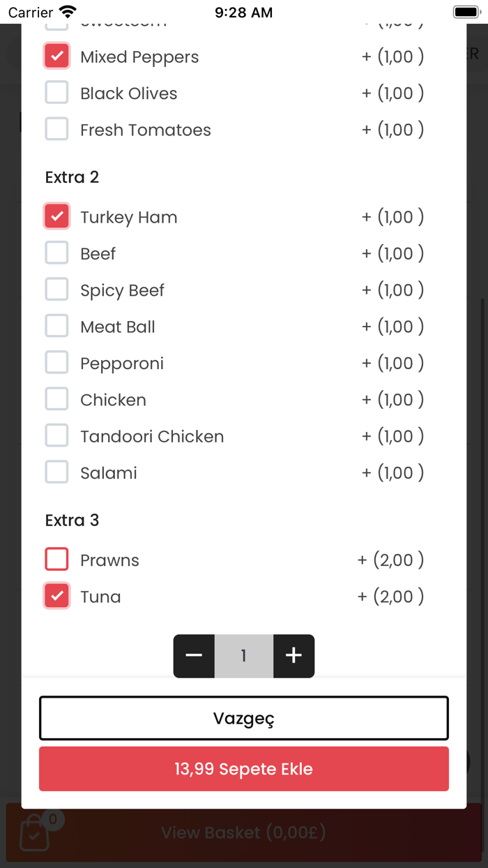Viewport: 488px width, 868px height.
Task: Tick the Salami checkbox
Action: (57, 472)
